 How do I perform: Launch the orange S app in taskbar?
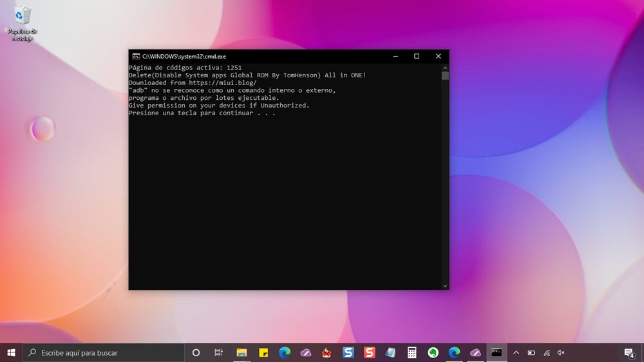coord(369,352)
